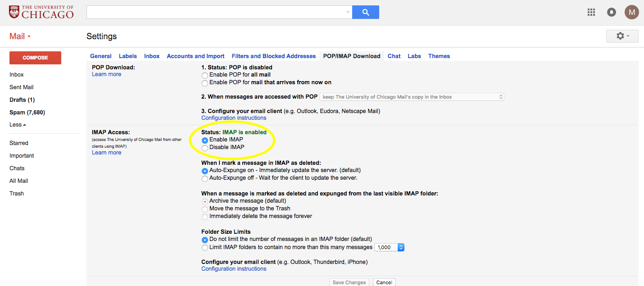Click the Cancel button
This screenshot has width=644, height=286.
(384, 282)
